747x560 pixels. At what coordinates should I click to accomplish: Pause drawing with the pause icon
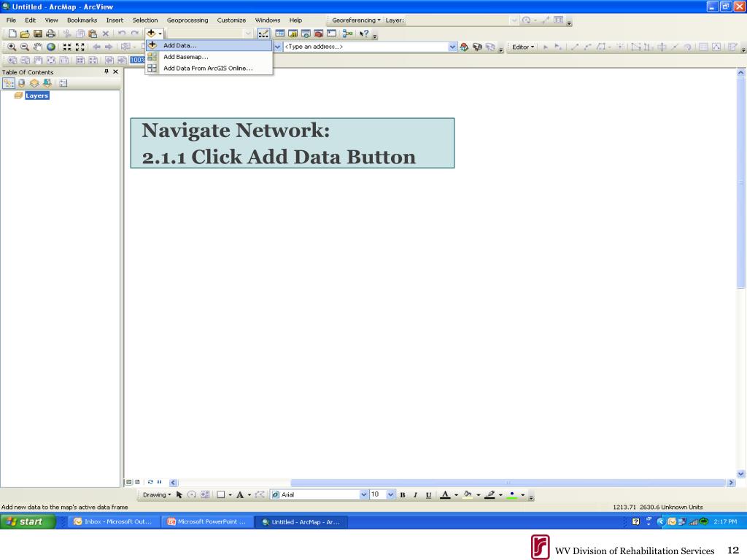click(159, 482)
